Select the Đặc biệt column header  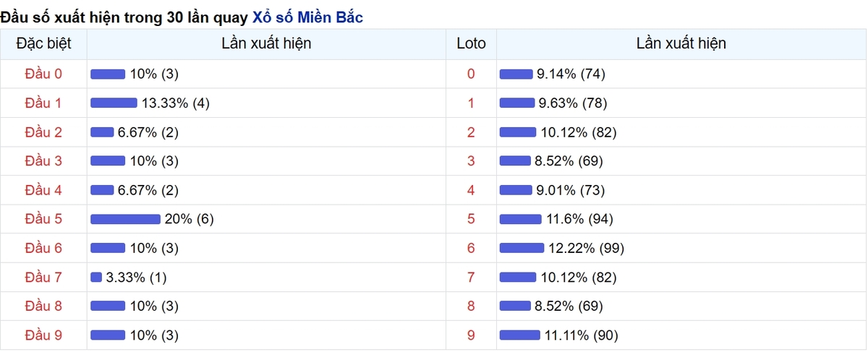[43, 43]
